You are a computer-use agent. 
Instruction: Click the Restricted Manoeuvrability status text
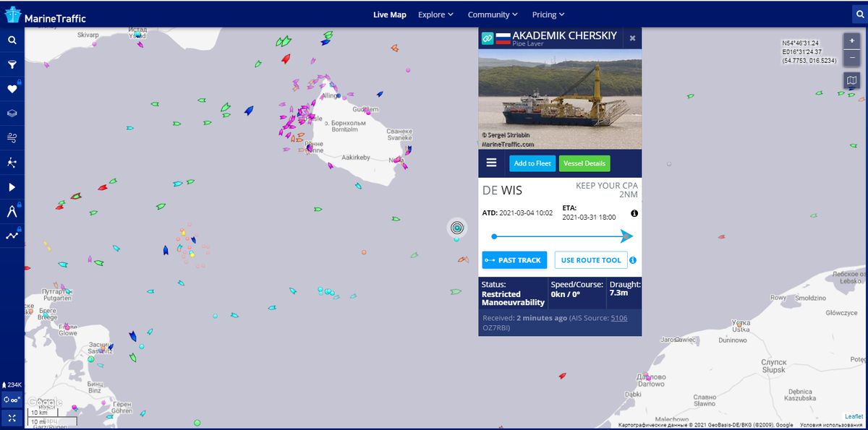[513, 298]
